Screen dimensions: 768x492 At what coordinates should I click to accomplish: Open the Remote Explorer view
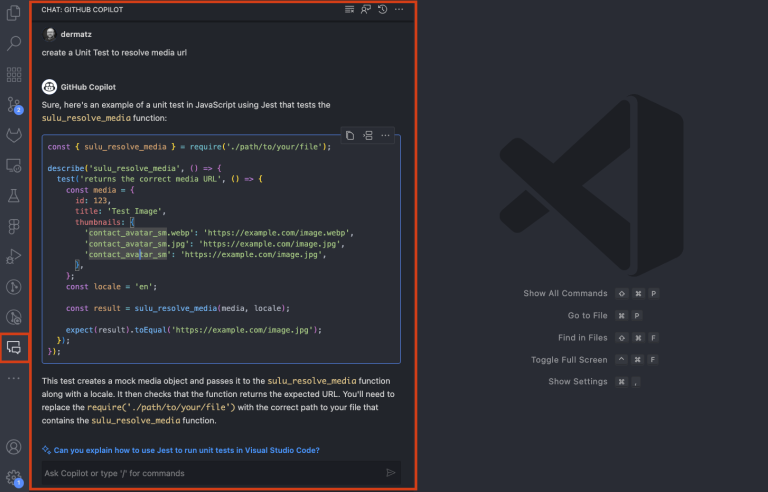click(x=14, y=166)
